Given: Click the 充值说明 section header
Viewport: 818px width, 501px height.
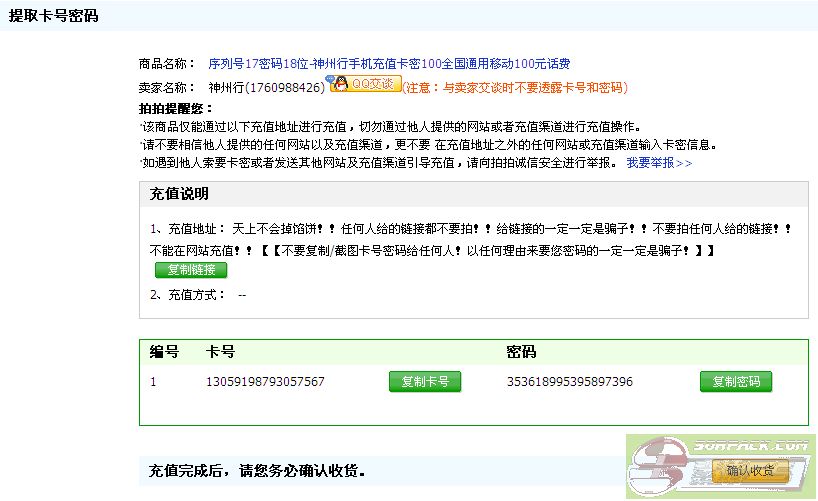Looking at the screenshot, I should click(179, 193).
